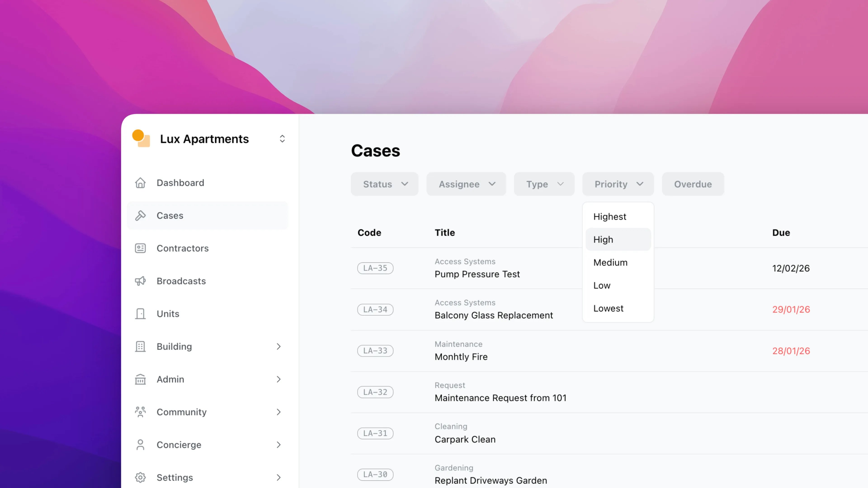
Task: Open the Status filter dropdown
Action: click(384, 184)
